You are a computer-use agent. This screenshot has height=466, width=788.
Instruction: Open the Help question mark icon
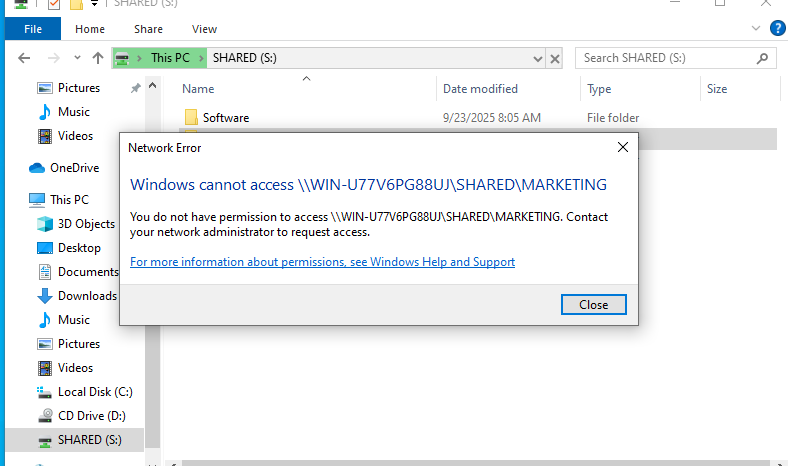click(777, 29)
